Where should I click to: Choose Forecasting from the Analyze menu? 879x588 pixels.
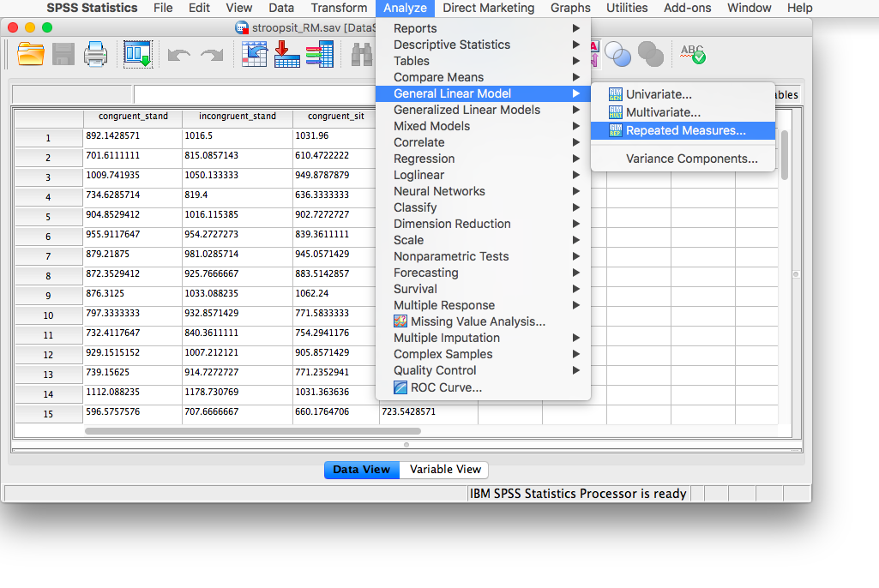483,273
